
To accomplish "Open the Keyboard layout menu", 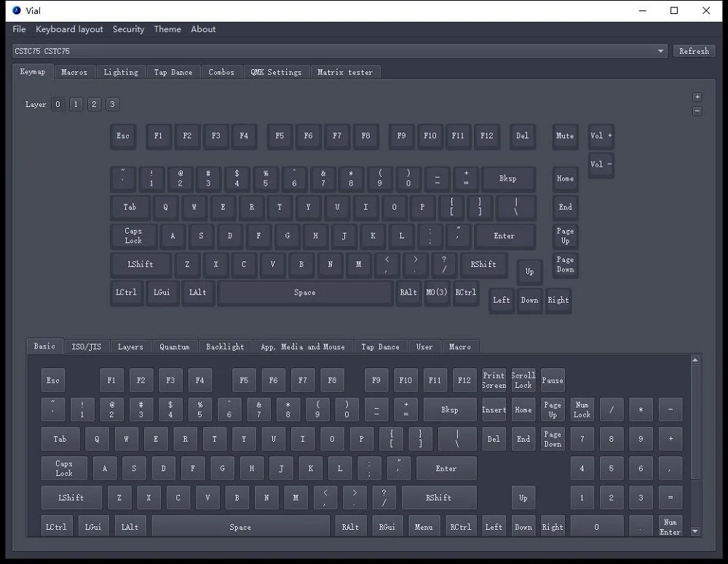I will point(69,29).
